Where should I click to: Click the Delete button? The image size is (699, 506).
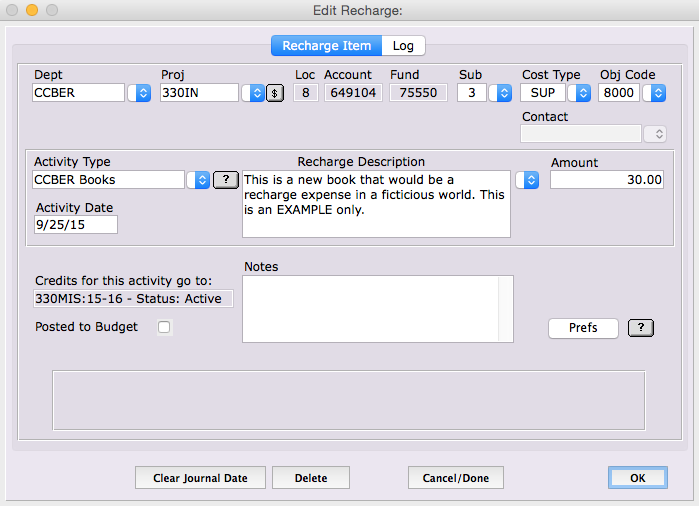[x=311, y=478]
